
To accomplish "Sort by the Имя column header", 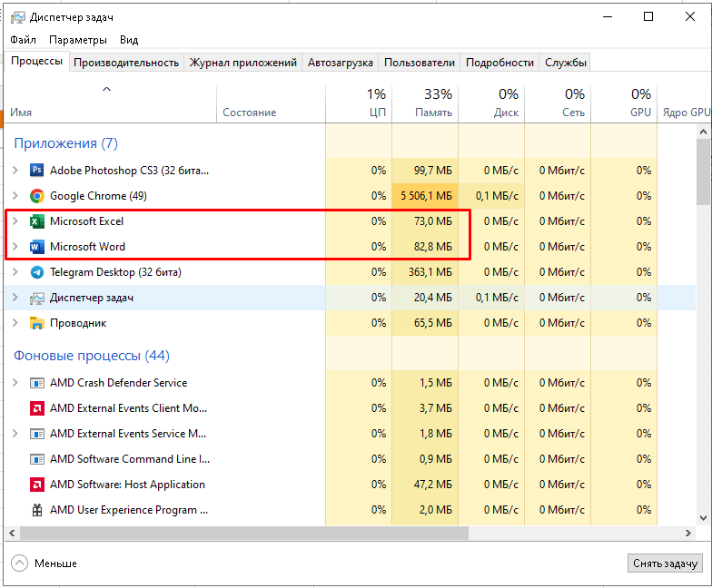I will click(x=110, y=103).
